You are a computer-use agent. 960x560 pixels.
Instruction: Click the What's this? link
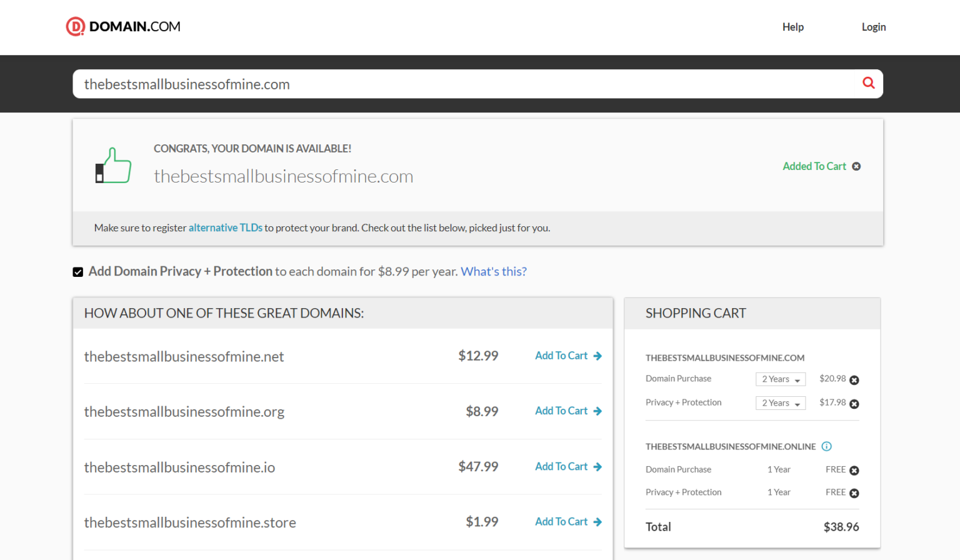[493, 271]
